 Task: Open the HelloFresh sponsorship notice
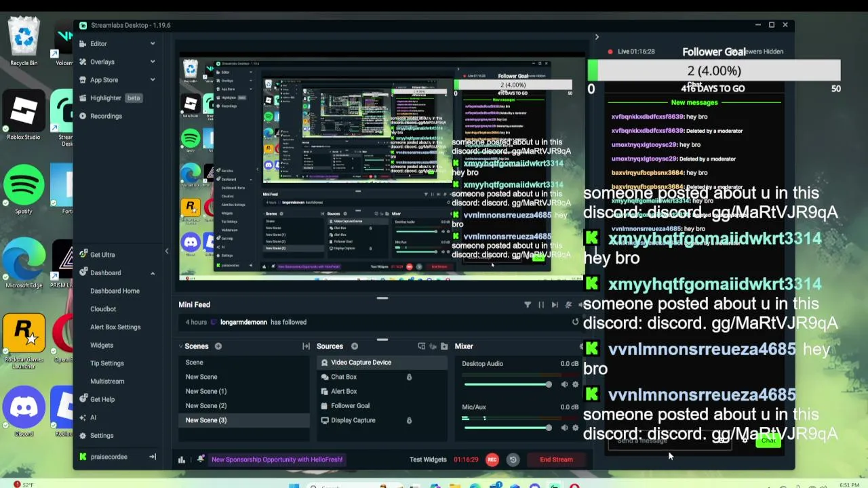[x=277, y=460]
